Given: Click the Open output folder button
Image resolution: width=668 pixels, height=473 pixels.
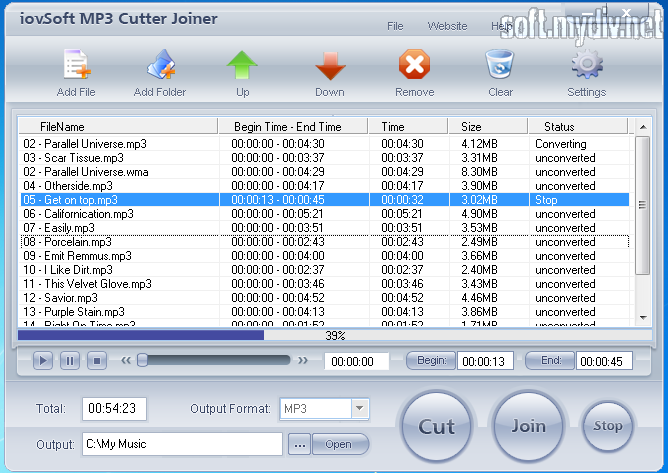Looking at the screenshot, I should (x=340, y=444).
